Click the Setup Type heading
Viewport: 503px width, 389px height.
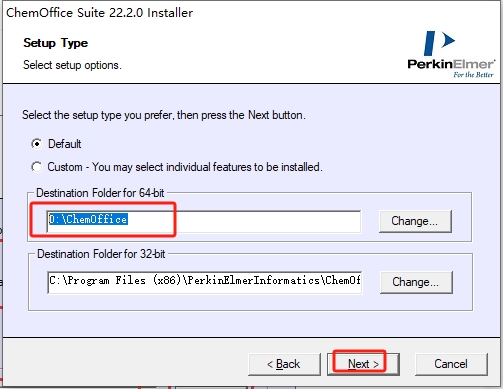[56, 43]
